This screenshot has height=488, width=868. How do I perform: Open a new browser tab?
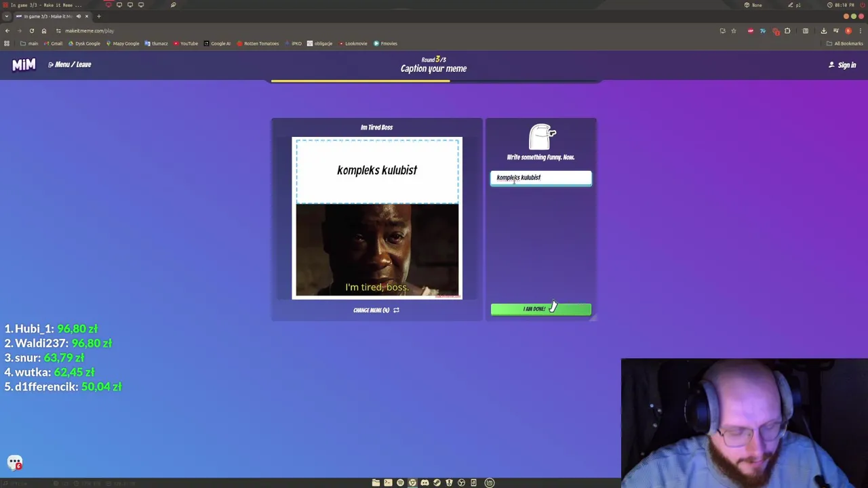[99, 16]
